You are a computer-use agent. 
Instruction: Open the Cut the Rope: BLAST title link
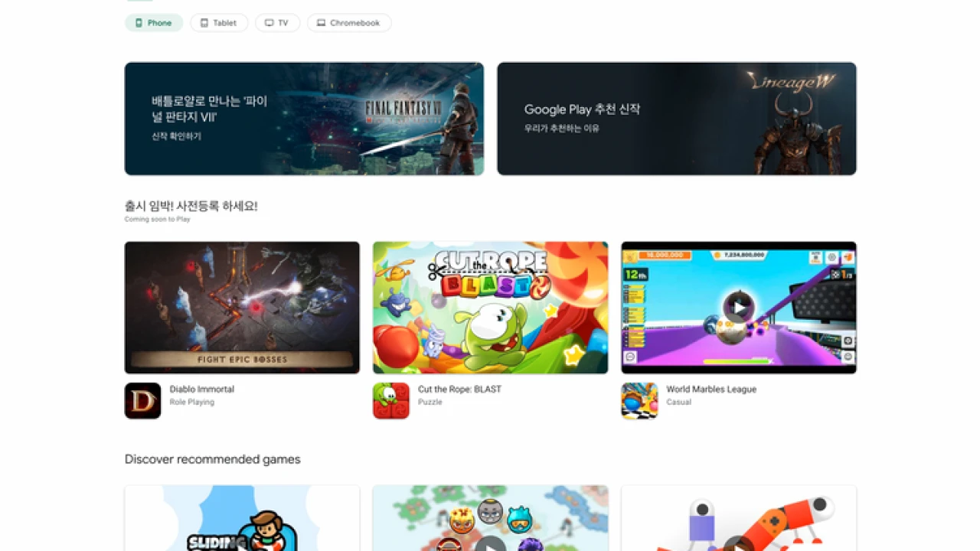point(459,389)
